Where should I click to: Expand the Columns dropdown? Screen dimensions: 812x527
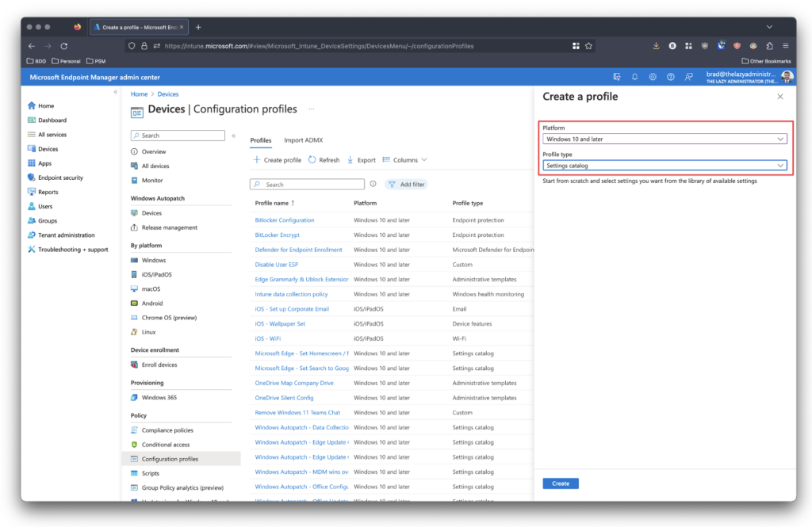(405, 160)
